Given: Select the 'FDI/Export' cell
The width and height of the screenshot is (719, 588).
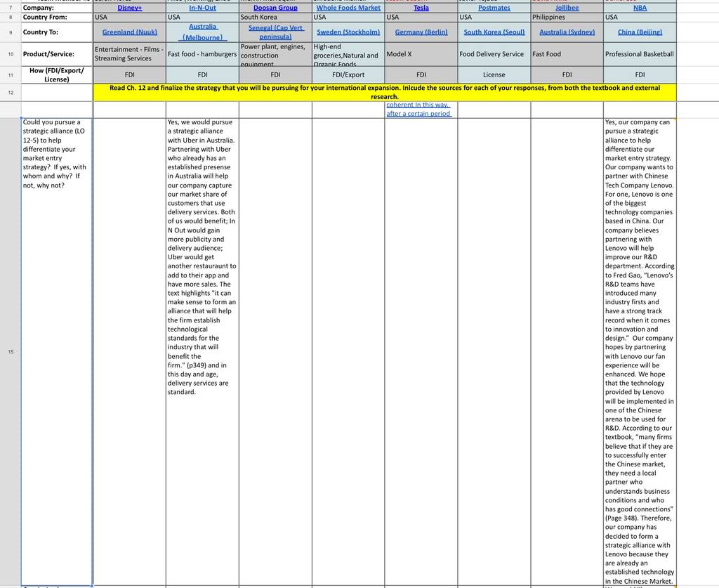Looking at the screenshot, I should [348, 74].
